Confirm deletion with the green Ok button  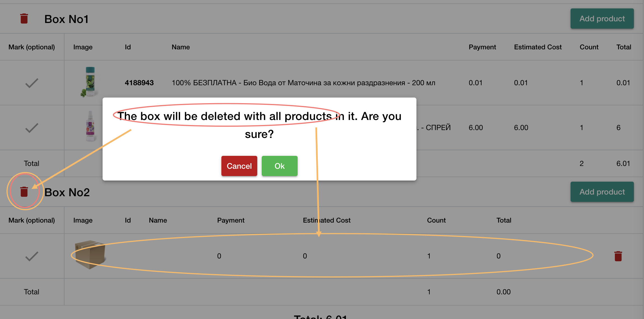tap(279, 166)
